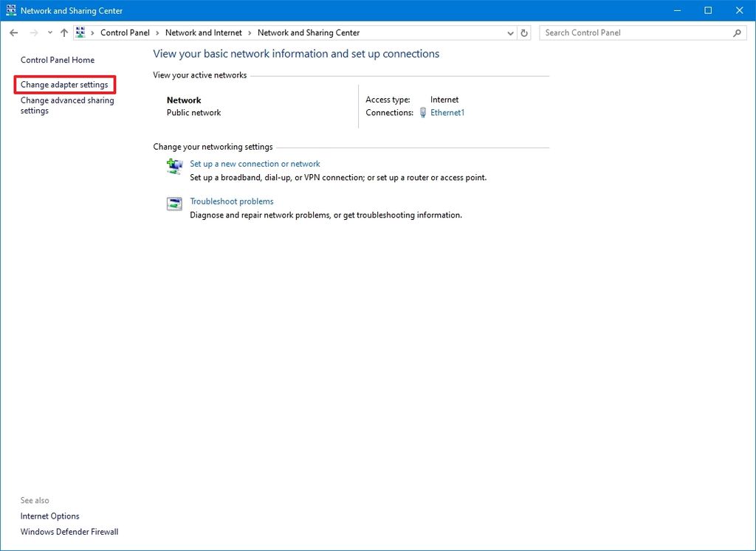This screenshot has width=756, height=551.
Task: Open Internet Options from See also
Action: coord(49,516)
